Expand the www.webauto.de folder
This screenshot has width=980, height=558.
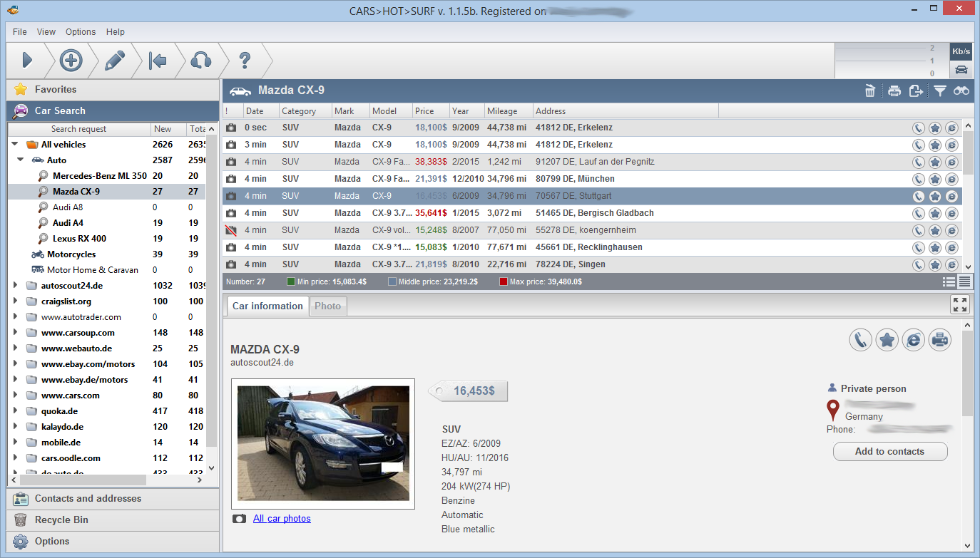(x=15, y=348)
